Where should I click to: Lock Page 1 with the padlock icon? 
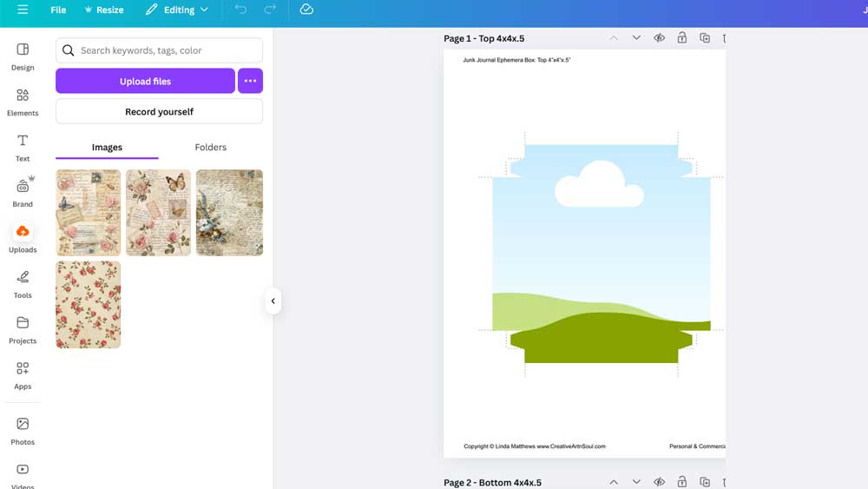pyautogui.click(x=682, y=38)
